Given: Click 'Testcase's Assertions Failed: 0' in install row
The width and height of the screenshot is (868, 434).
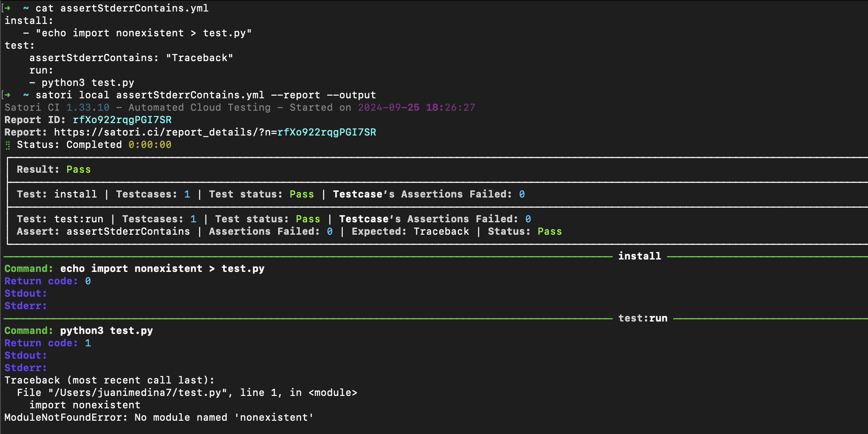Looking at the screenshot, I should (429, 194).
